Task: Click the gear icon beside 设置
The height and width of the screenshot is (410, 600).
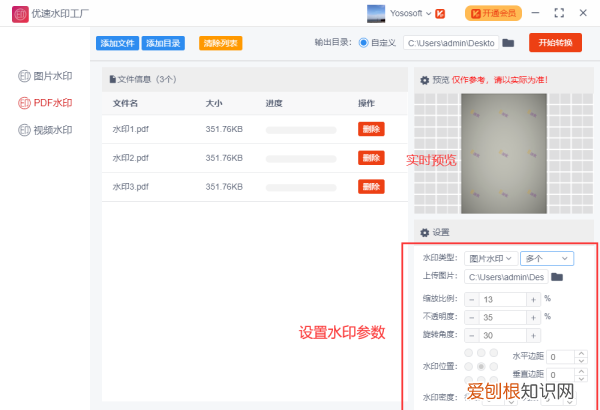Action: click(x=424, y=233)
